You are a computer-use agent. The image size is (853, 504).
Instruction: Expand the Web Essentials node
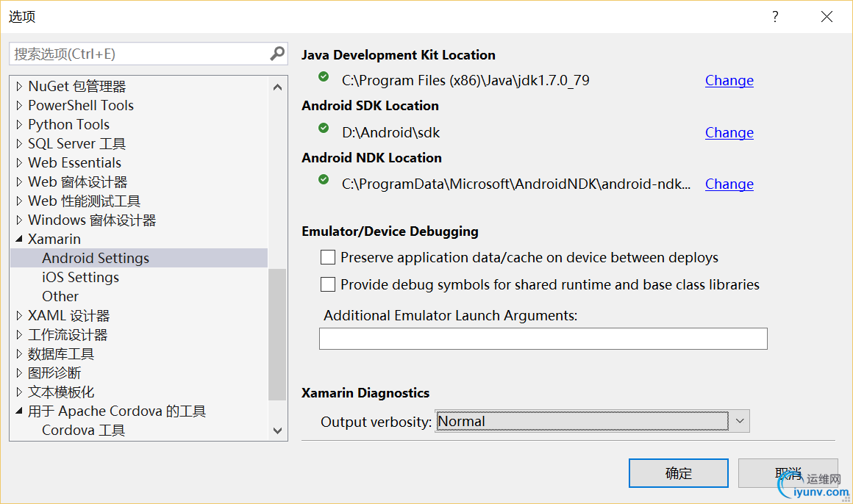pyautogui.click(x=19, y=162)
